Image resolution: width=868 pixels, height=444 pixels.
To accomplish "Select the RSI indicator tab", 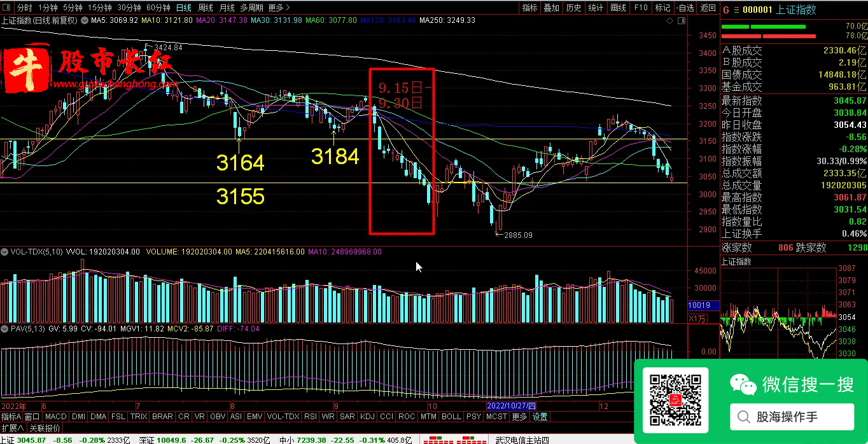I will [311, 417].
